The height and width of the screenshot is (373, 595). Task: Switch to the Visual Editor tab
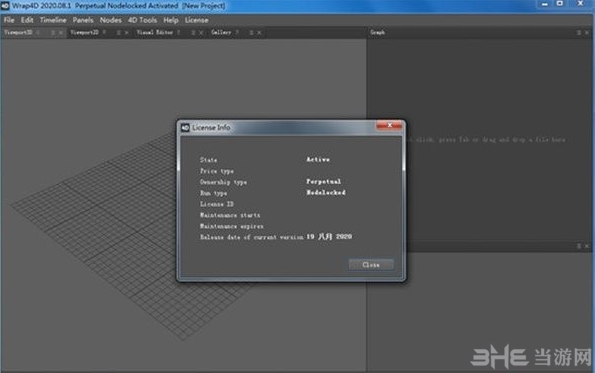[155, 33]
